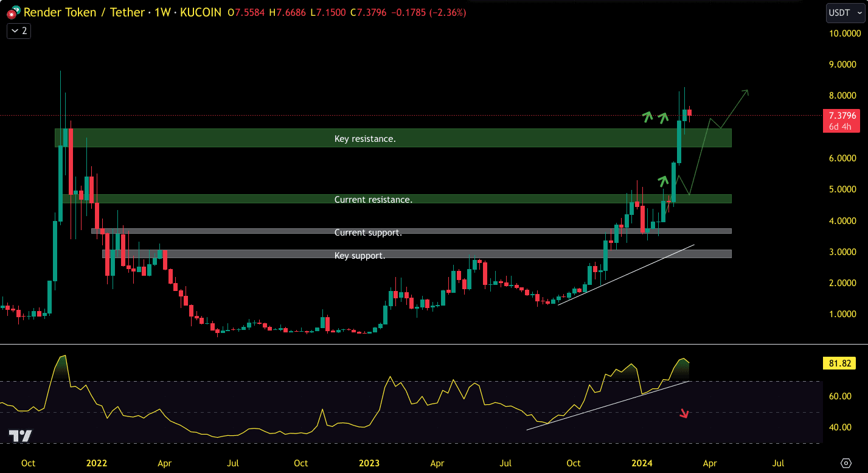Click the 2024 time axis label
Image resolution: width=868 pixels, height=473 pixels.
point(642,463)
